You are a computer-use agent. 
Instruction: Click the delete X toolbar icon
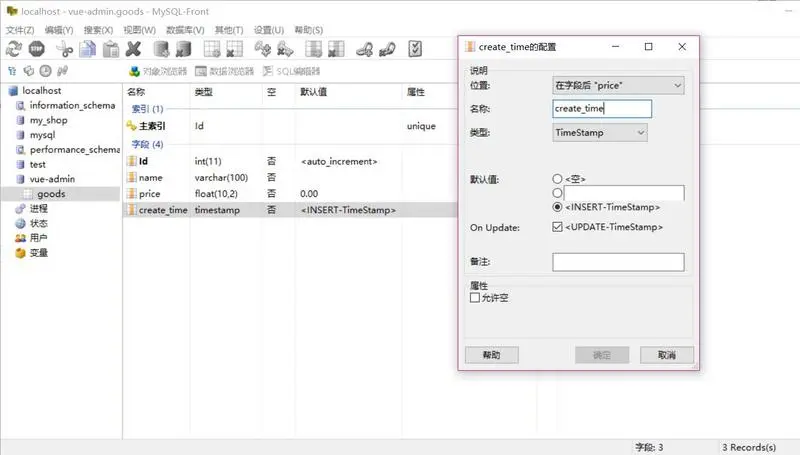point(133,49)
